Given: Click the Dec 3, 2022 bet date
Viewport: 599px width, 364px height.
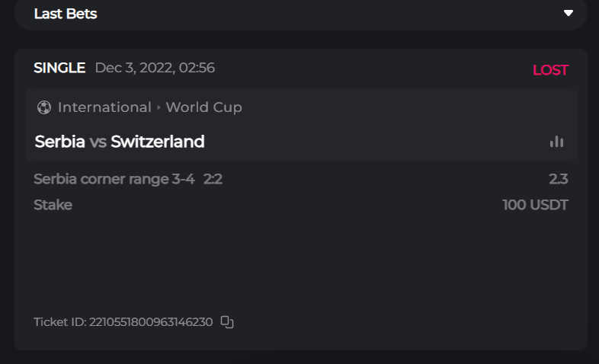Looking at the screenshot, I should point(155,68).
